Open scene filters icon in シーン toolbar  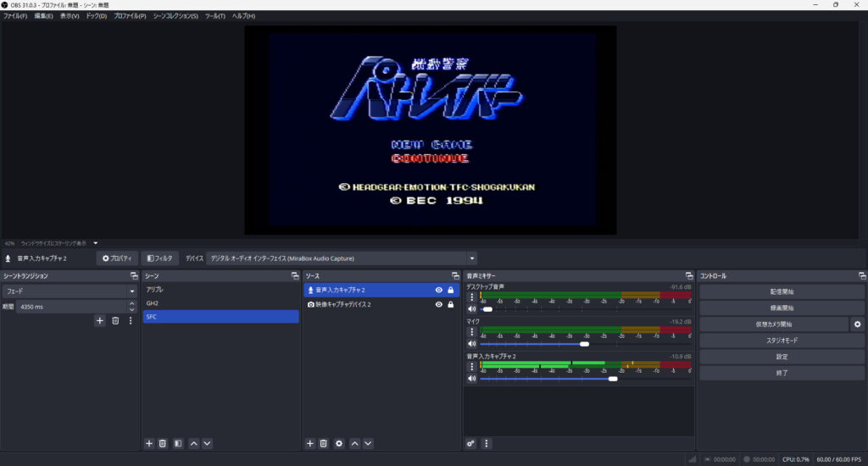tap(178, 443)
